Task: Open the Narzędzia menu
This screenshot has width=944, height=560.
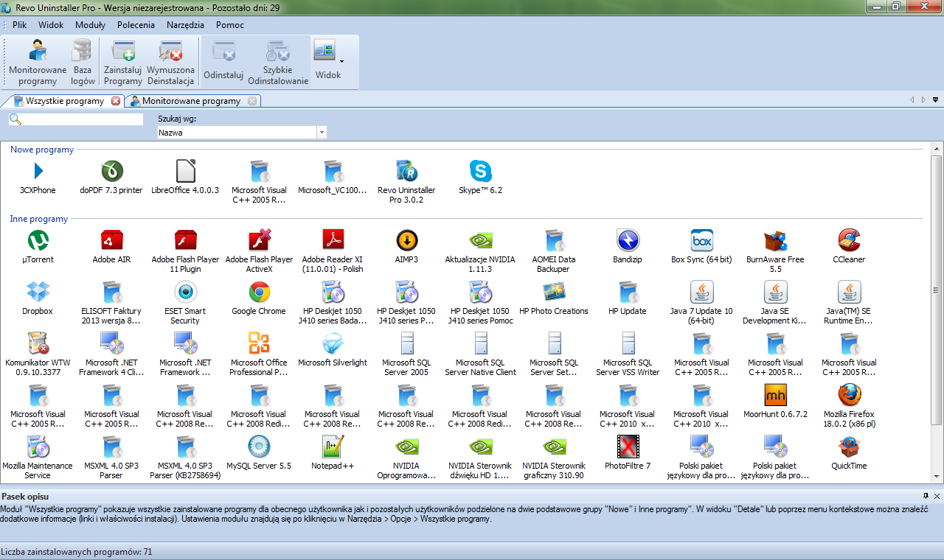Action: [185, 24]
